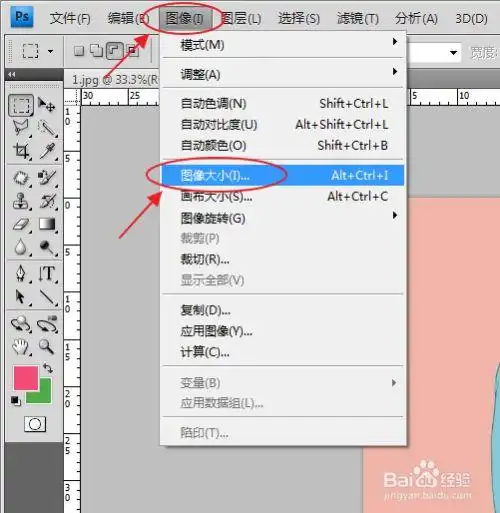500x513 pixels.
Task: Open the 选择(S) menu
Action: coord(299,18)
